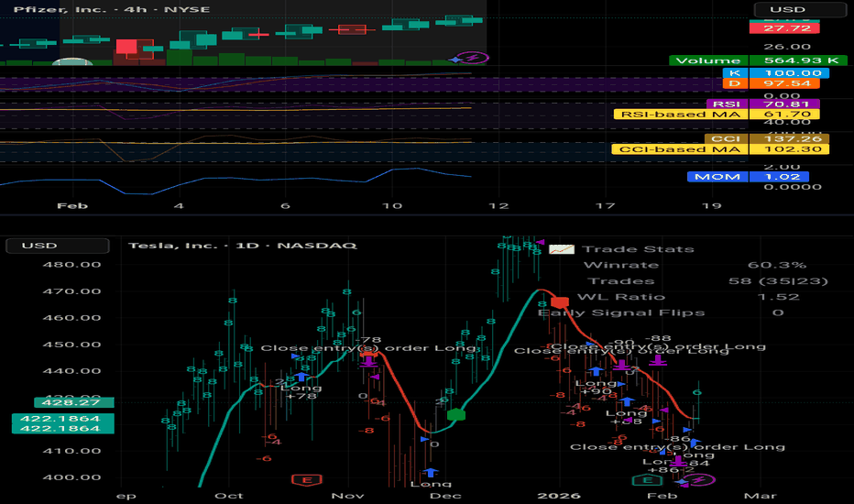
Task: Click the blue K 100.00 stochastic label
Action: pyautogui.click(x=775, y=73)
